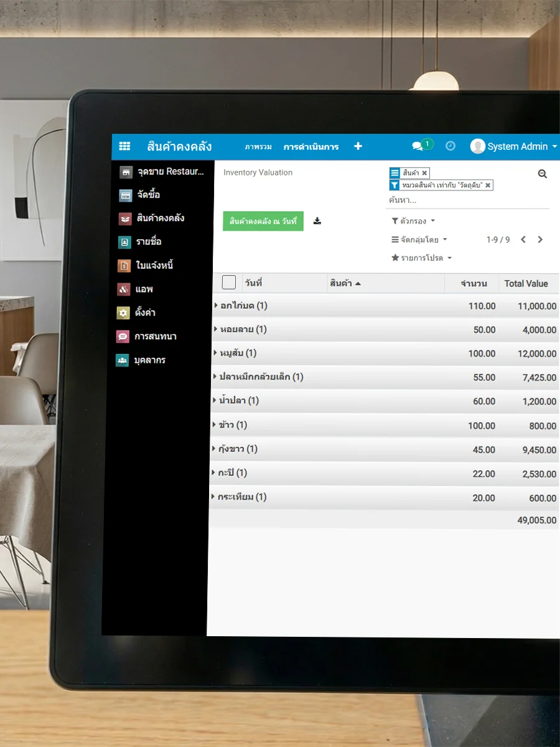
Task: Open the ตัวกรอง filters dropdown
Action: click(x=413, y=221)
